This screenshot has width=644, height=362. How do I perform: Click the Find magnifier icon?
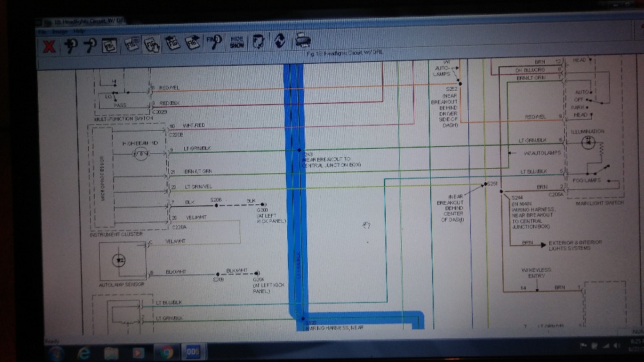[213, 43]
